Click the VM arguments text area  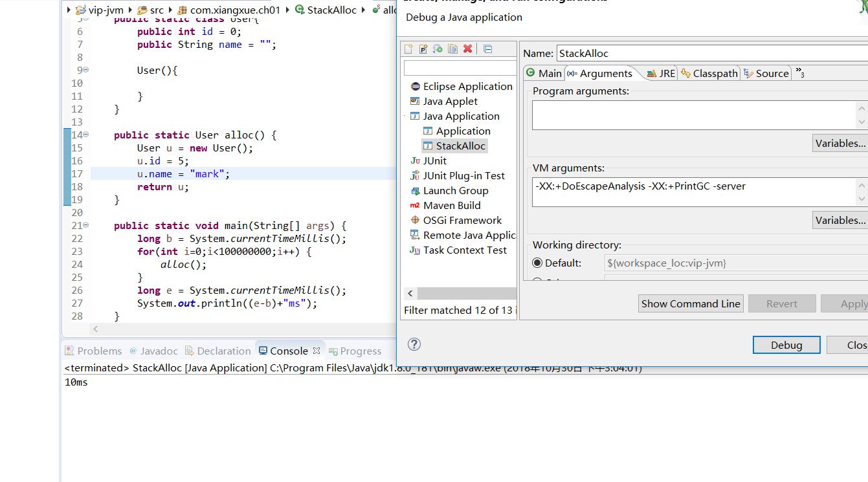[x=694, y=192]
